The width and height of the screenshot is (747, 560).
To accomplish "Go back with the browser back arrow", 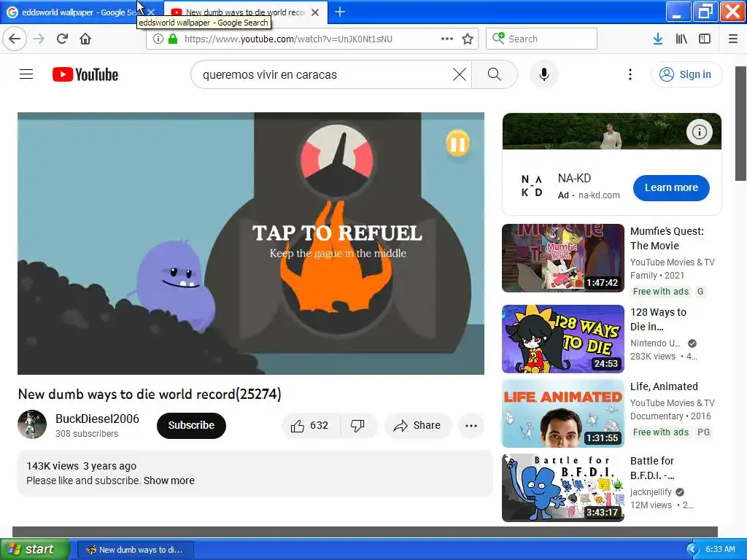I will click(15, 39).
